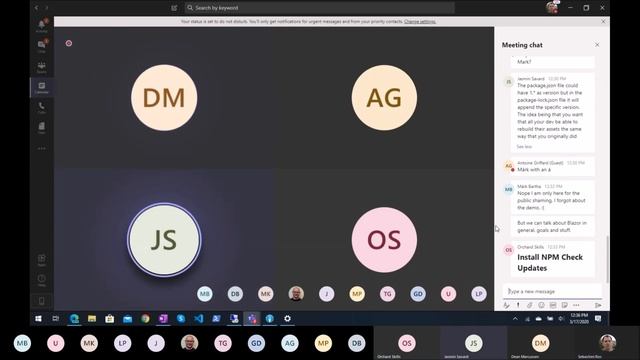Open the Windows notification center
The image size is (640, 360).
click(598, 319)
